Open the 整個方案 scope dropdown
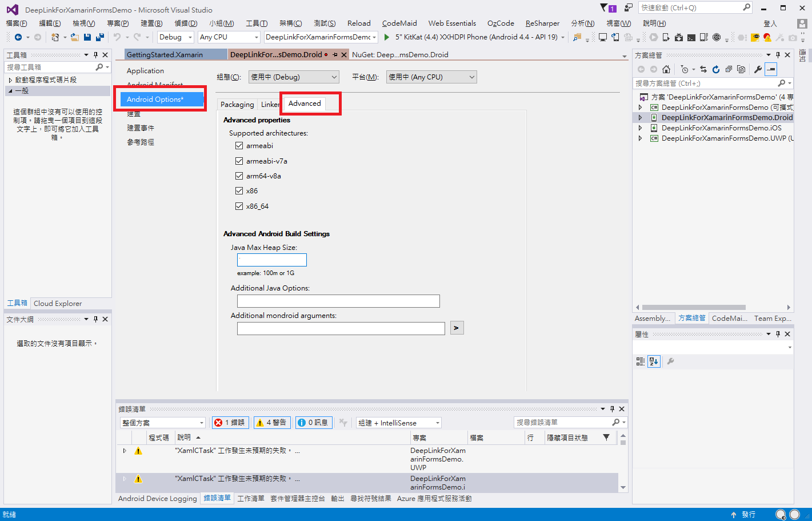The image size is (812, 521). click(x=163, y=423)
